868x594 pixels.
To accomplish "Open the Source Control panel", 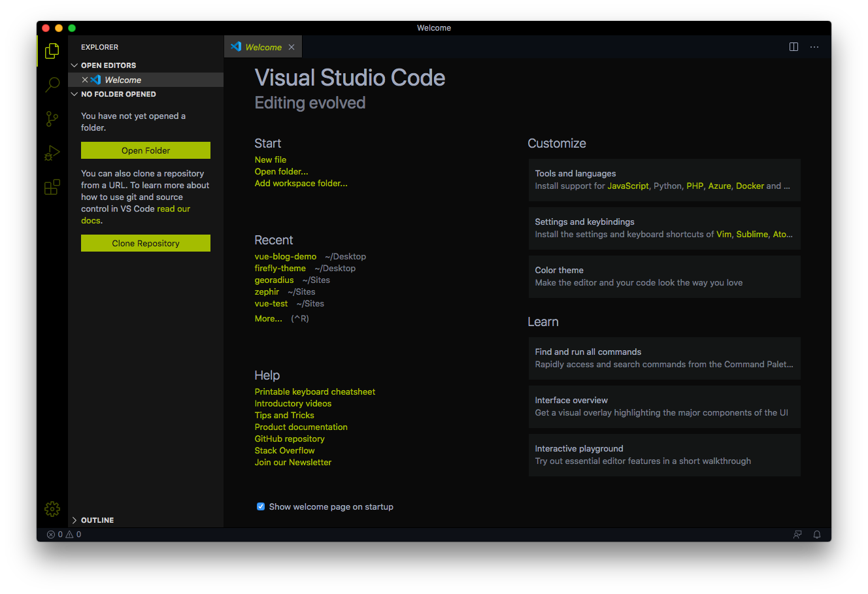I will [x=52, y=118].
